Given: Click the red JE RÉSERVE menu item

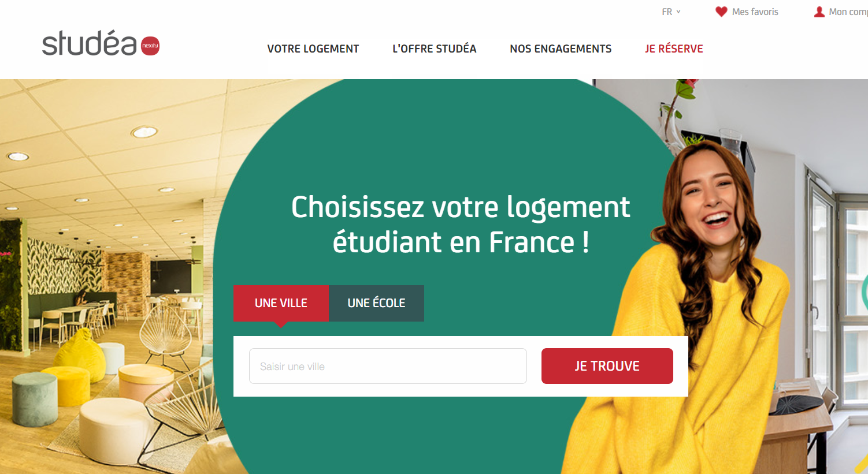Looking at the screenshot, I should (x=674, y=49).
